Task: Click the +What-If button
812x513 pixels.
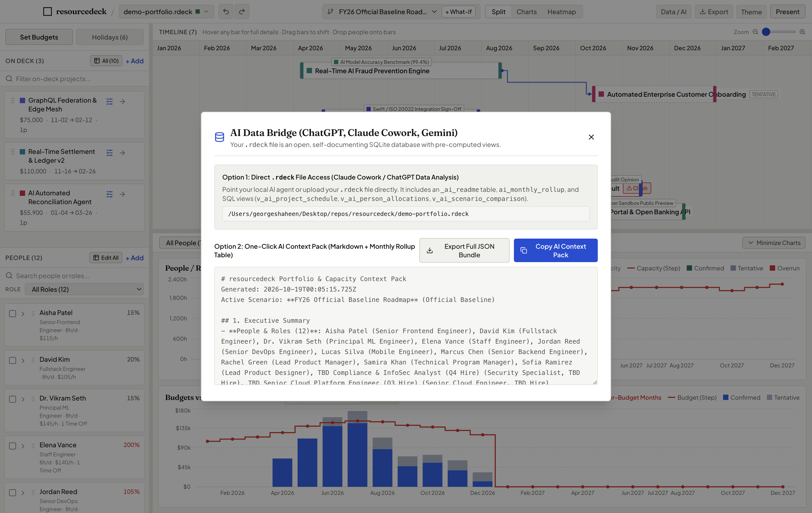Action: [x=458, y=12]
